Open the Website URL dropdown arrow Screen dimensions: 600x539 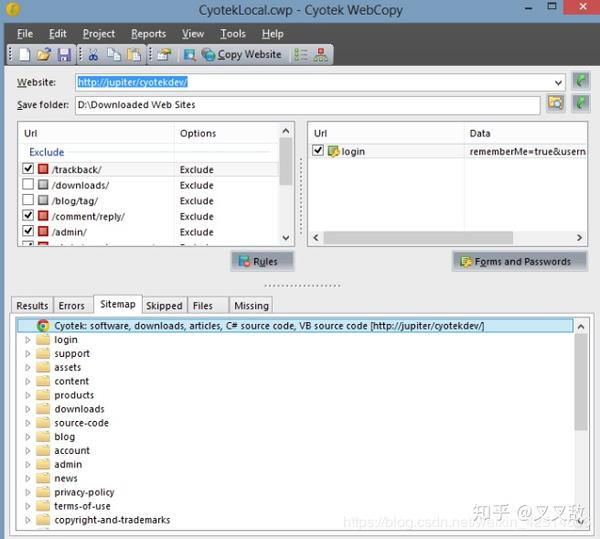click(558, 83)
